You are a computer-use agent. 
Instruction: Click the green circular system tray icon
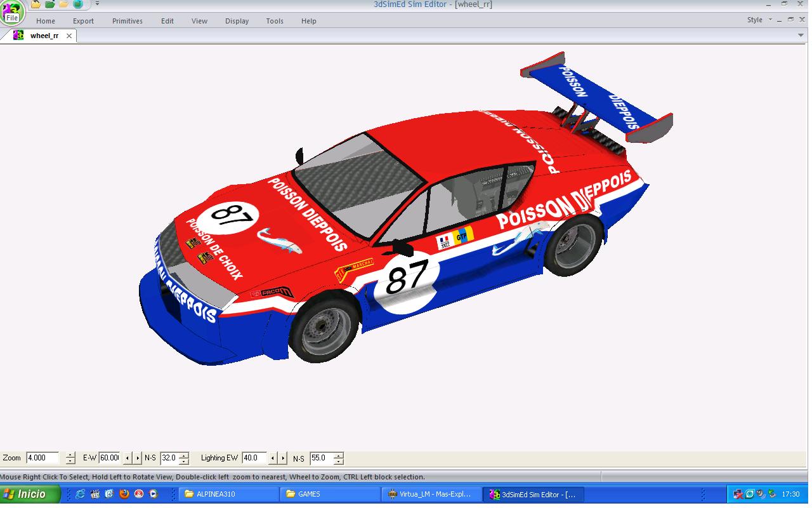(x=749, y=494)
